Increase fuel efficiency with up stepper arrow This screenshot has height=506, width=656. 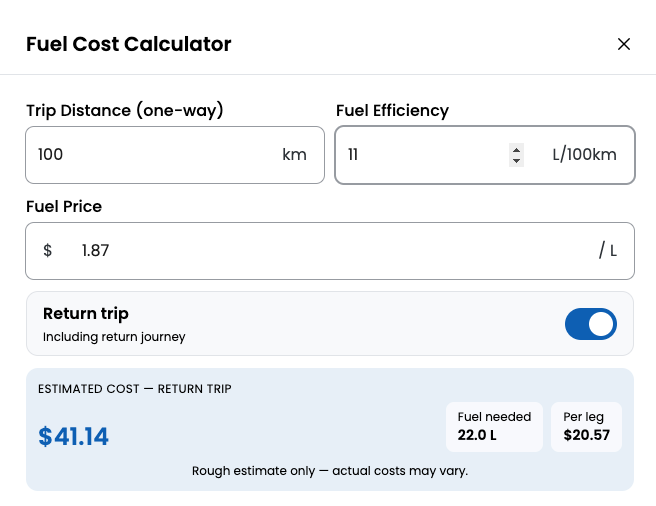[x=516, y=149]
